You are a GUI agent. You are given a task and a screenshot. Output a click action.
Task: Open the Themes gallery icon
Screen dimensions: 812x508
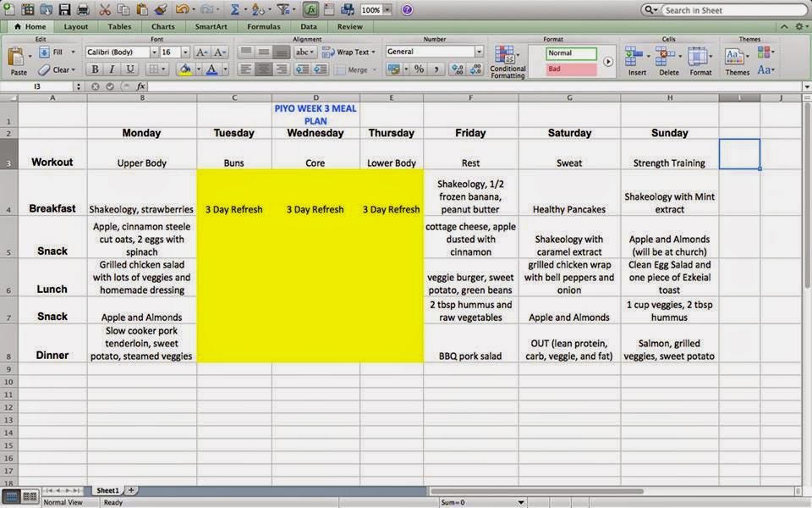coord(734,56)
